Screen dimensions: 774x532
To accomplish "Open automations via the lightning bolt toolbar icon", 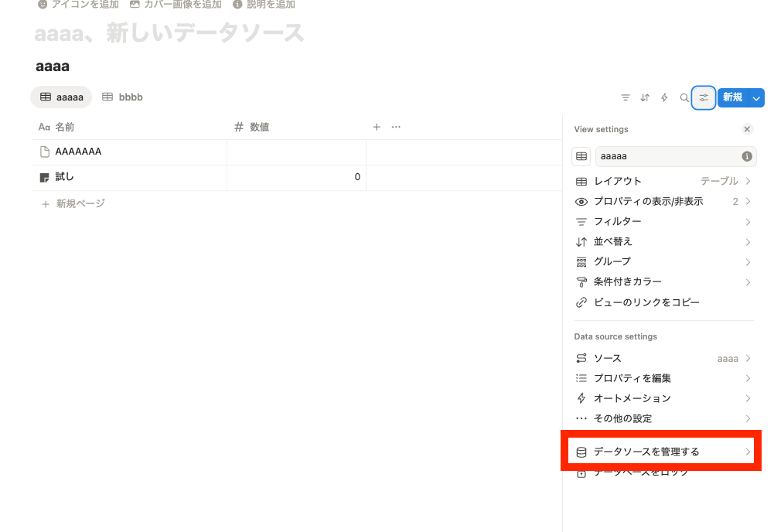I will click(664, 97).
